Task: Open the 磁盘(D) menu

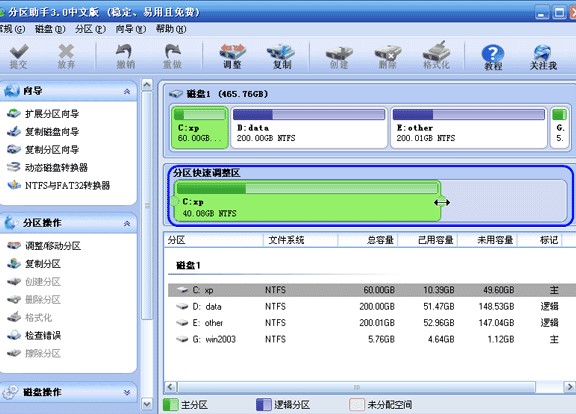Action: (50, 29)
